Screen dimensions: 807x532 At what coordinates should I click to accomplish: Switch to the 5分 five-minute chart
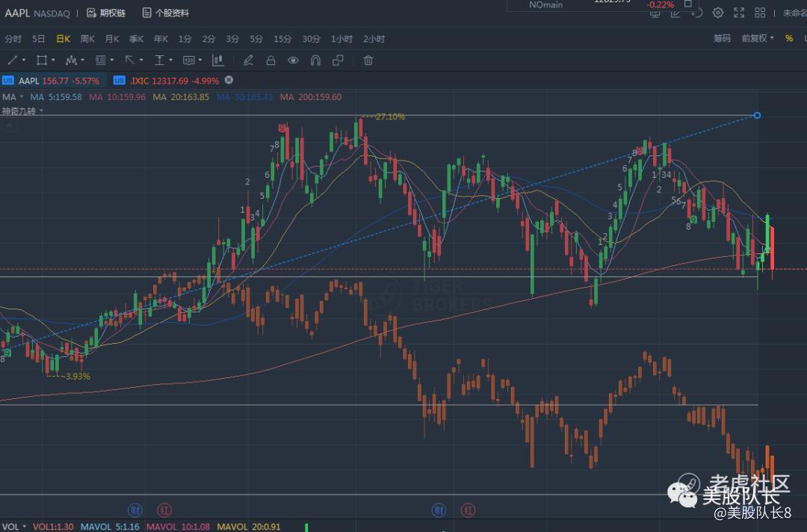tap(256, 39)
